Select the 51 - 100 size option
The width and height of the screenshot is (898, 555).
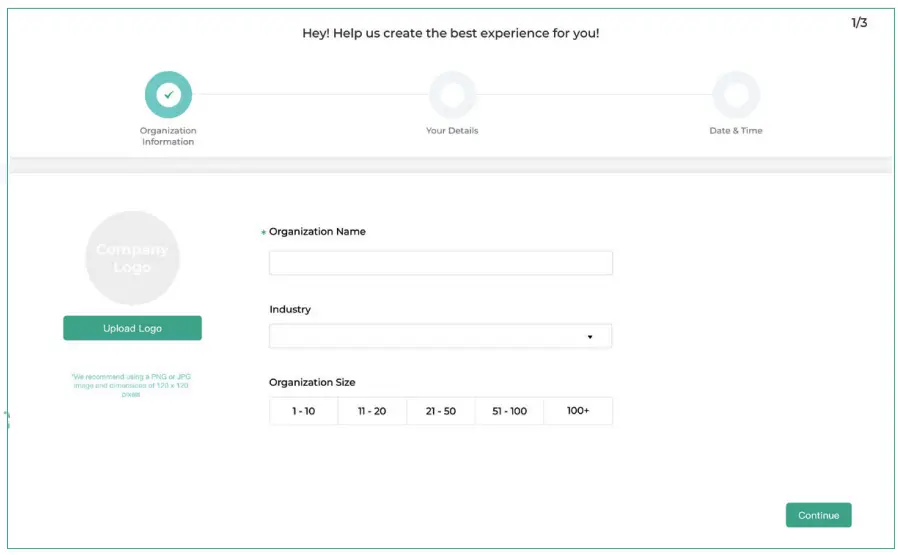coord(509,411)
